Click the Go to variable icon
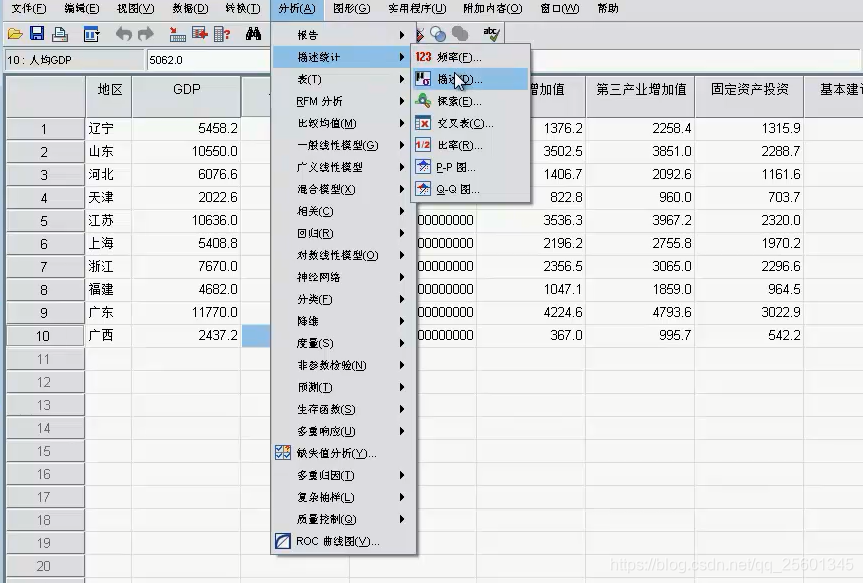The width and height of the screenshot is (863, 583). [x=200, y=34]
